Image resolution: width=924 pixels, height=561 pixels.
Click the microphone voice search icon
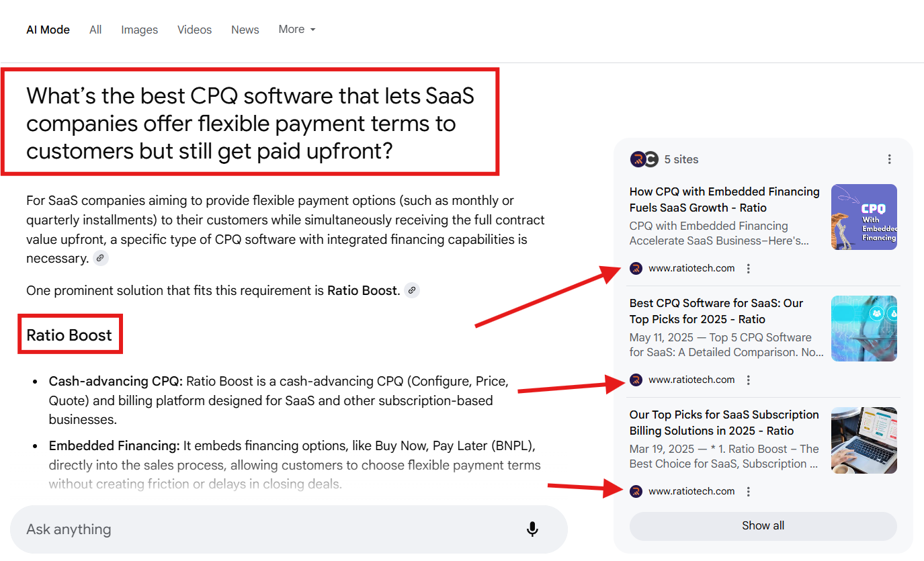click(532, 529)
